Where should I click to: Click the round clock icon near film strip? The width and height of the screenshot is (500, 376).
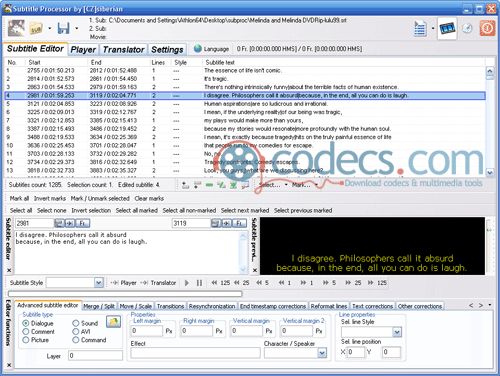pyautogui.click(x=467, y=29)
